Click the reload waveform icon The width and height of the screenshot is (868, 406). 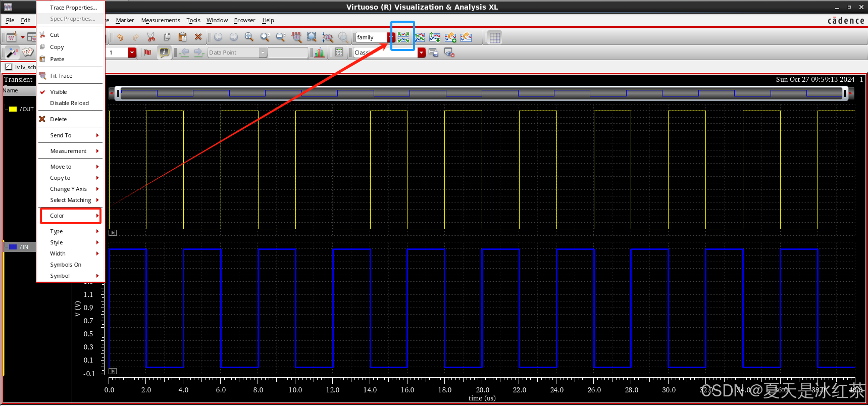point(466,37)
